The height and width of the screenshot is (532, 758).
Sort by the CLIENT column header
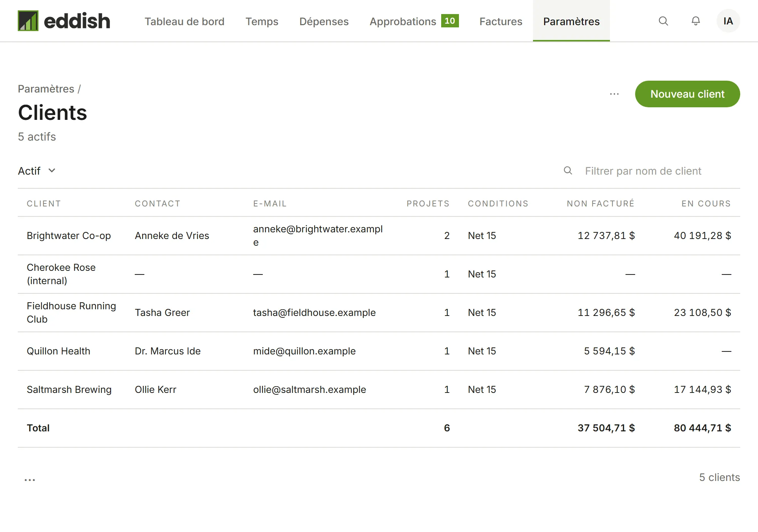pyautogui.click(x=44, y=203)
